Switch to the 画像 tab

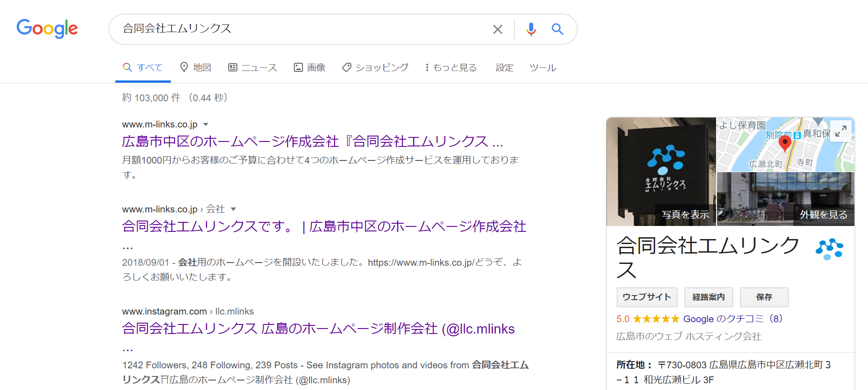tap(309, 67)
